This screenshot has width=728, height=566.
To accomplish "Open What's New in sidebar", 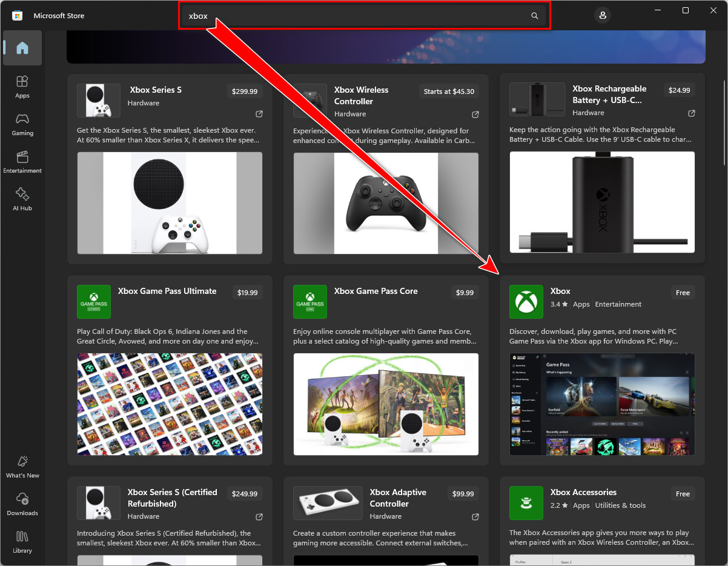I will [x=22, y=466].
